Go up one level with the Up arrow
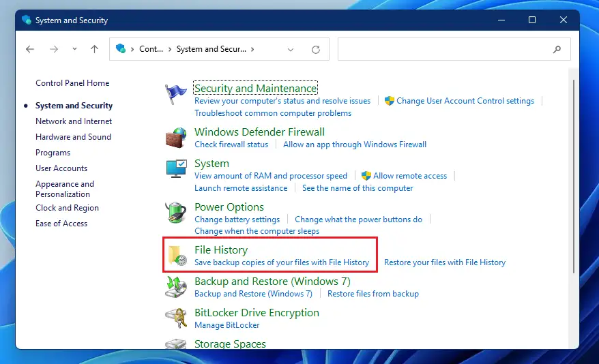Image resolution: width=599 pixels, height=364 pixels. tap(94, 49)
